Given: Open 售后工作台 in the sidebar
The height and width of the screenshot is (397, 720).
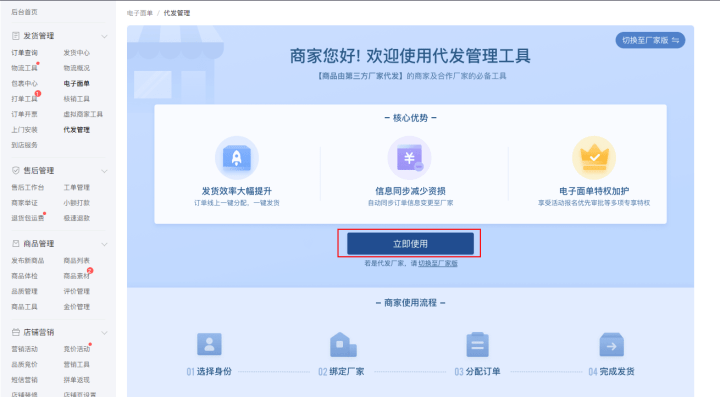Looking at the screenshot, I should [x=28, y=187].
